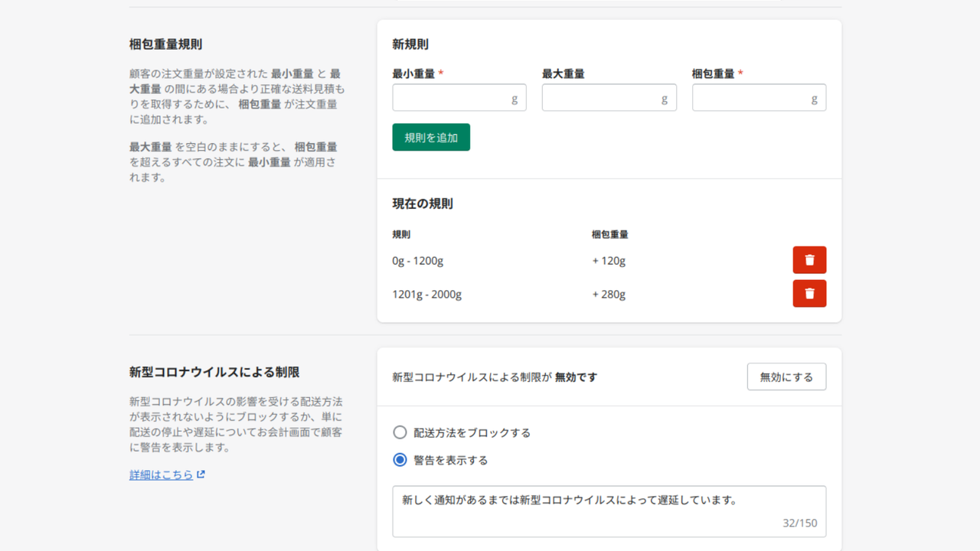Click the 梱包重量規則 section title
The width and height of the screenshot is (980, 551).
tap(166, 44)
